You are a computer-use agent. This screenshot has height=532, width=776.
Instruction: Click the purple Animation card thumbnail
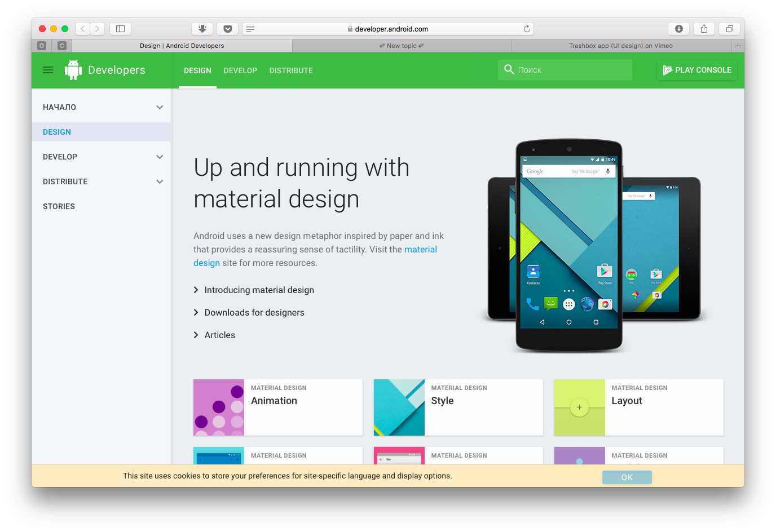[x=219, y=407]
